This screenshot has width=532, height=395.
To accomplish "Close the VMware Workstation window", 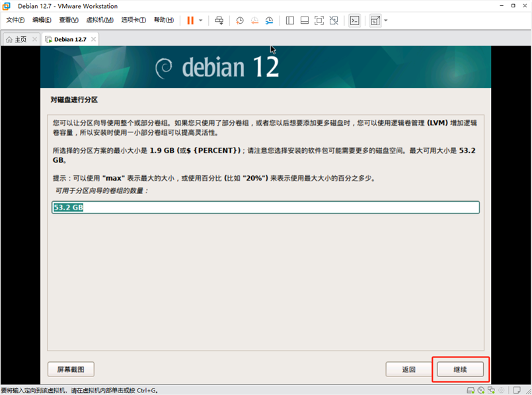I will point(525,6).
